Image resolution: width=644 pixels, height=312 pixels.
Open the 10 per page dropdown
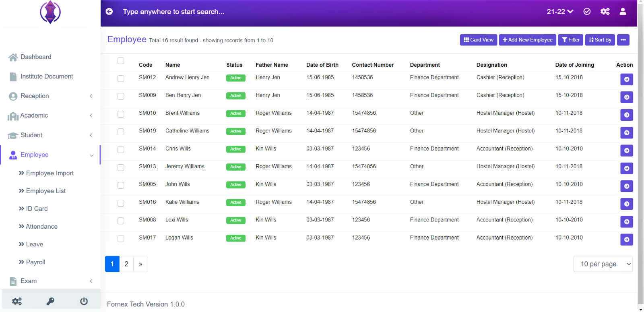[603, 264]
